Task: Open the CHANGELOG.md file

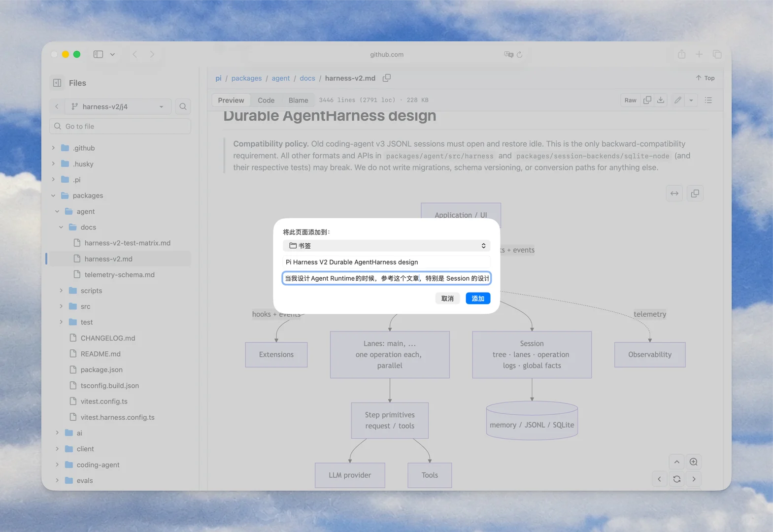Action: coord(107,338)
